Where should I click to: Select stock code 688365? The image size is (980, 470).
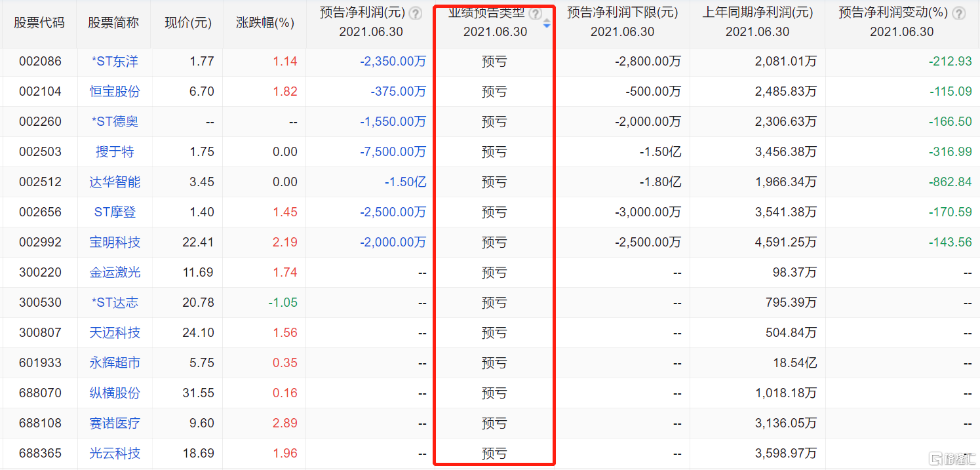tap(40, 454)
